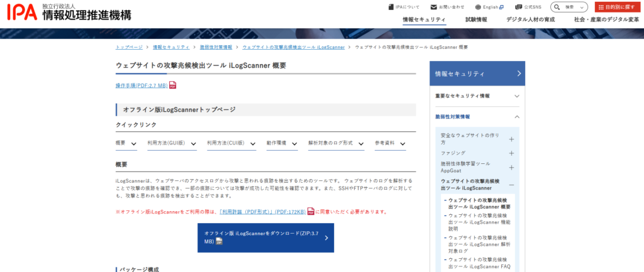Image resolution: width=644 pixels, height=272 pixels.
Task: Click the grid icon on 目的別に探す
Action: click(x=601, y=7)
